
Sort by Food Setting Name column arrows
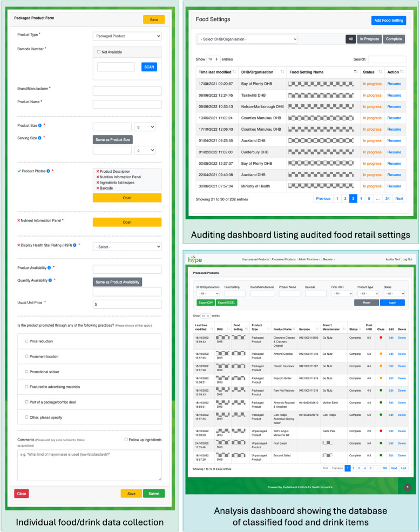point(356,72)
